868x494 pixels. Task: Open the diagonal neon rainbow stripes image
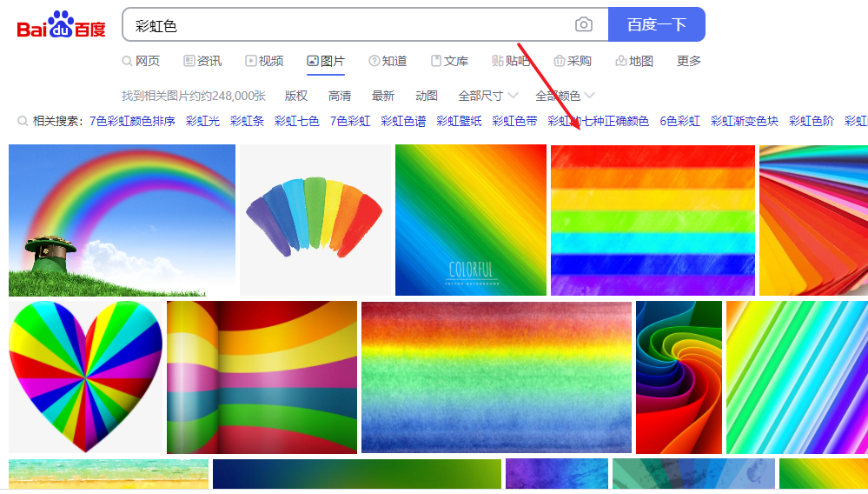[797, 377]
